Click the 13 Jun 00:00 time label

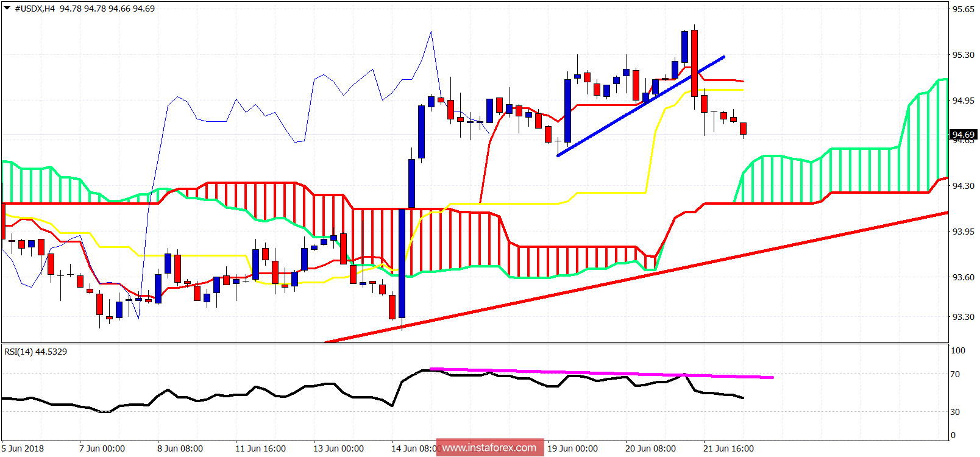(338, 448)
